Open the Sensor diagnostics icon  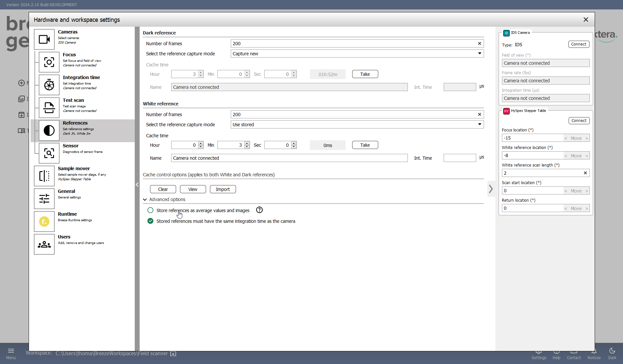(x=49, y=153)
